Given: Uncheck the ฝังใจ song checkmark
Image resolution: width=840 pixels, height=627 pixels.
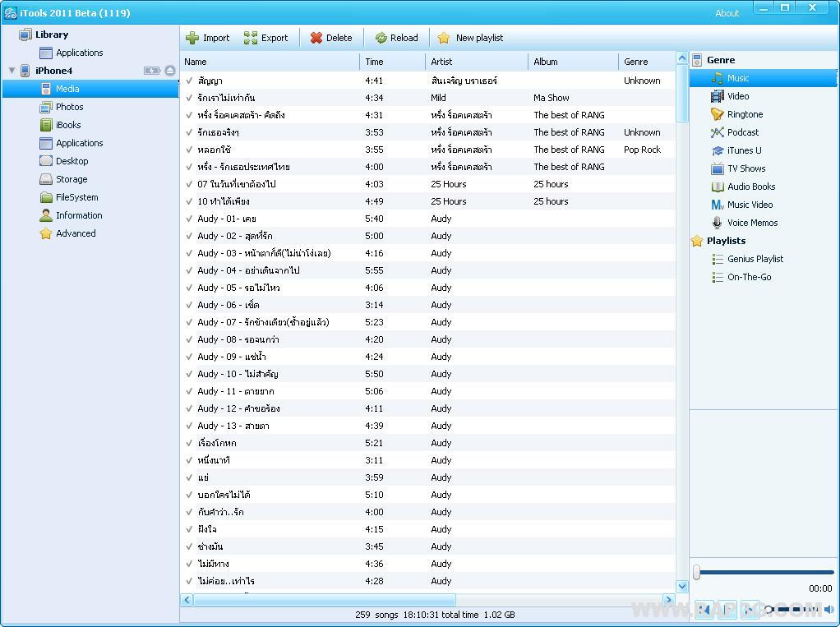Looking at the screenshot, I should [189, 529].
